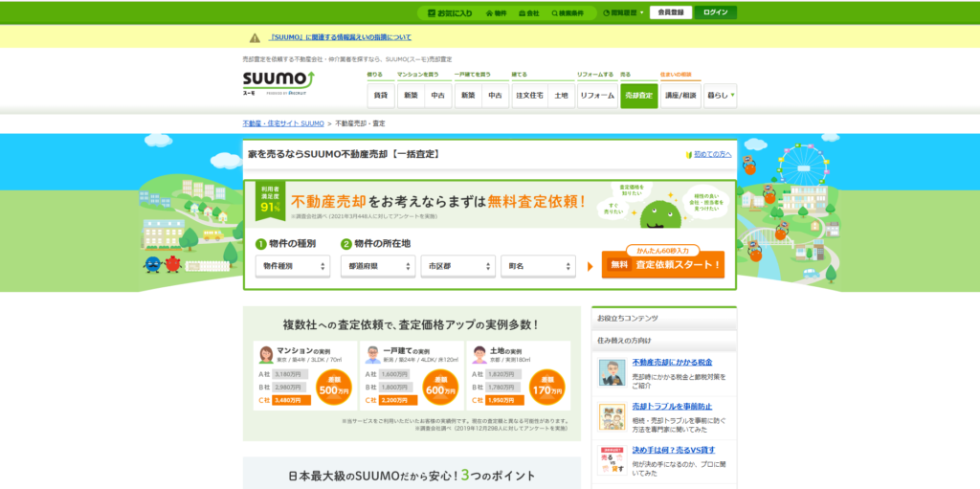
Task: Select the 売却査定 tab
Action: [638, 96]
